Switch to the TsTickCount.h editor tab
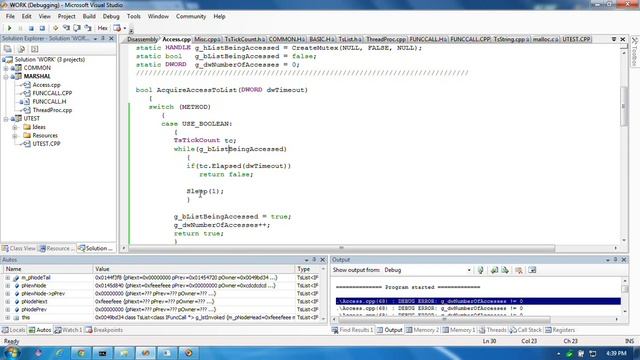 point(244,39)
